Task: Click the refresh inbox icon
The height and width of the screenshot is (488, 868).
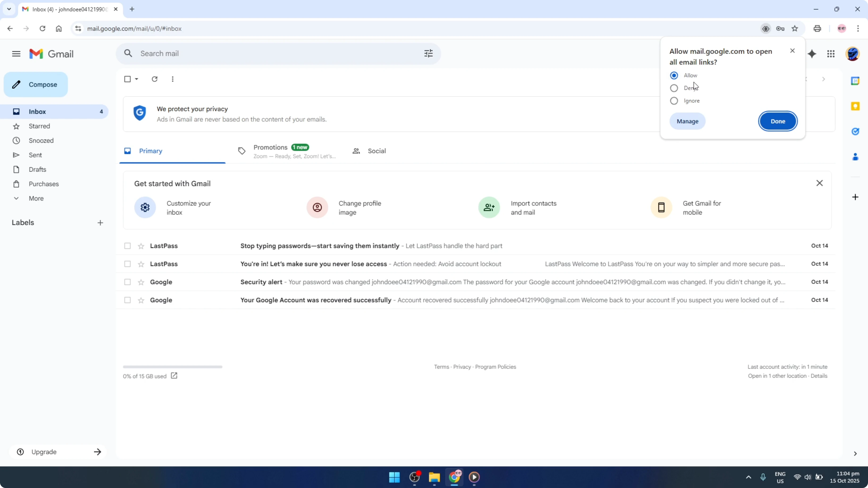Action: click(x=155, y=79)
